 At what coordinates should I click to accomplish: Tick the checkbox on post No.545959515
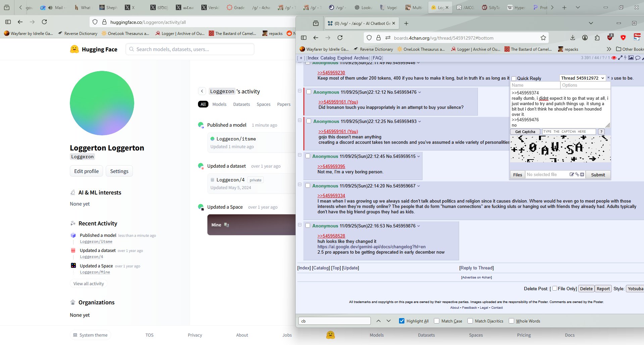tap(308, 156)
